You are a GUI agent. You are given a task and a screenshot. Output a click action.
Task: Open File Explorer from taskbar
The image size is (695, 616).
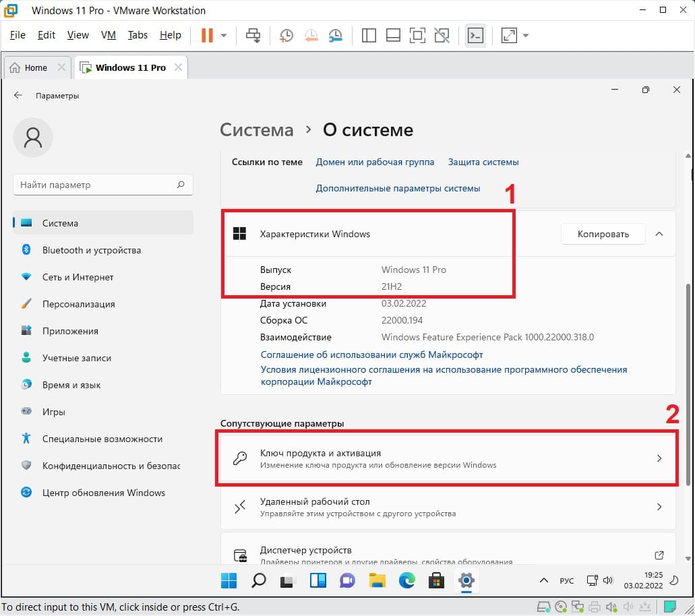377,580
